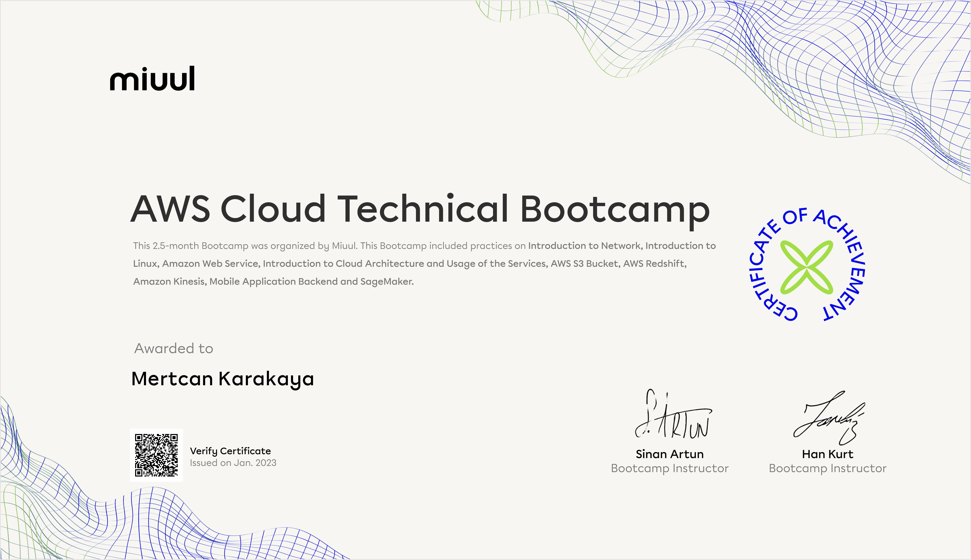Click Bootcamp Instructor under Han Kurt
Screen dimensions: 971x560
coord(827,468)
